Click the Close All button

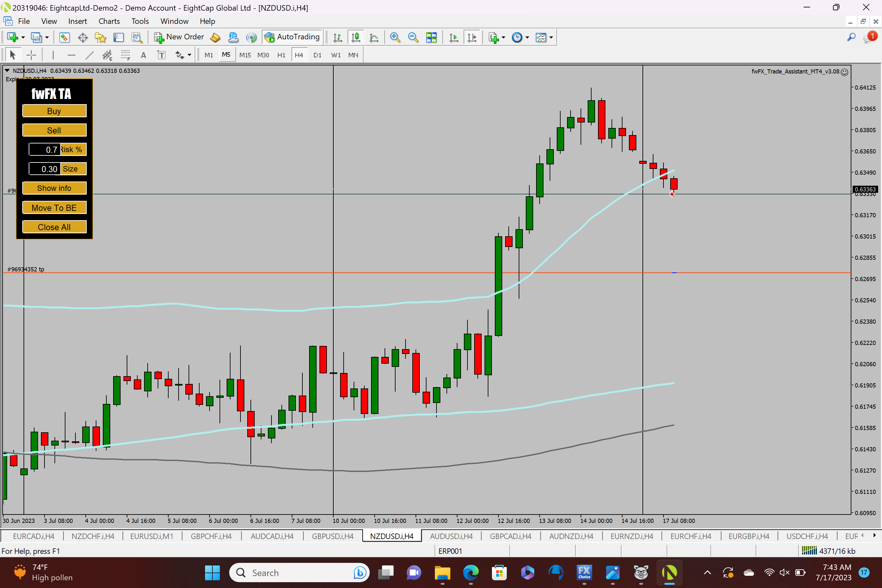pos(54,227)
